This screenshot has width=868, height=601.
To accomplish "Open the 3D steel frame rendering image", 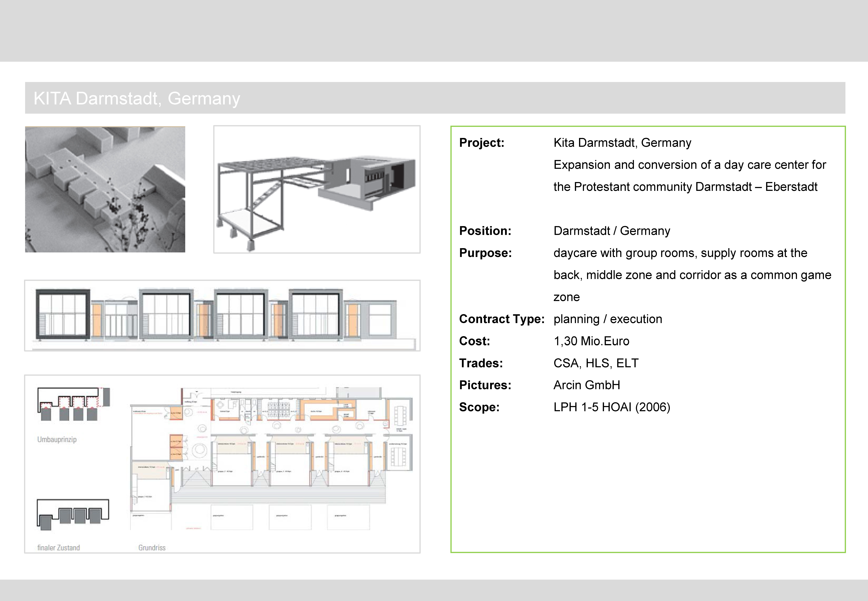I will [317, 189].
